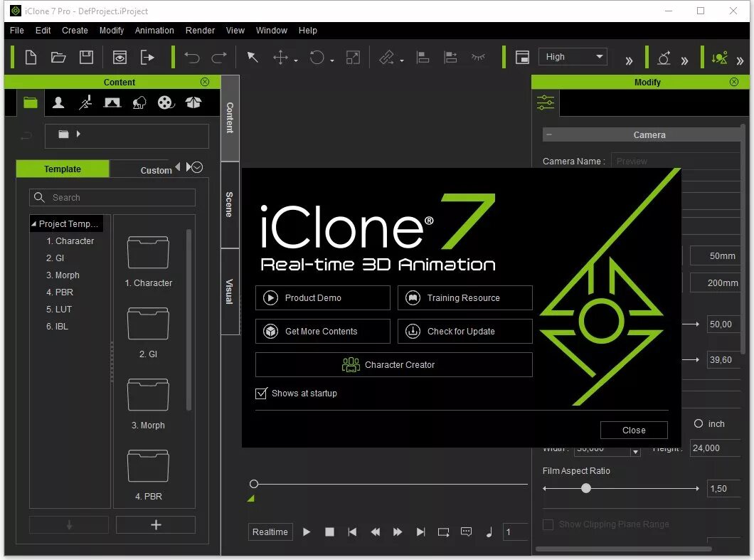754x560 pixels.
Task: Open the Animation menu
Action: [154, 31]
